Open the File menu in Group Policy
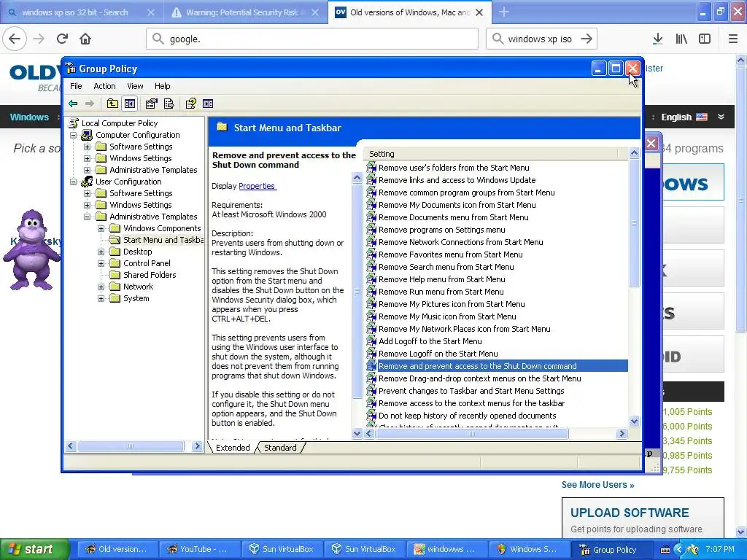The image size is (747, 560). (x=76, y=86)
